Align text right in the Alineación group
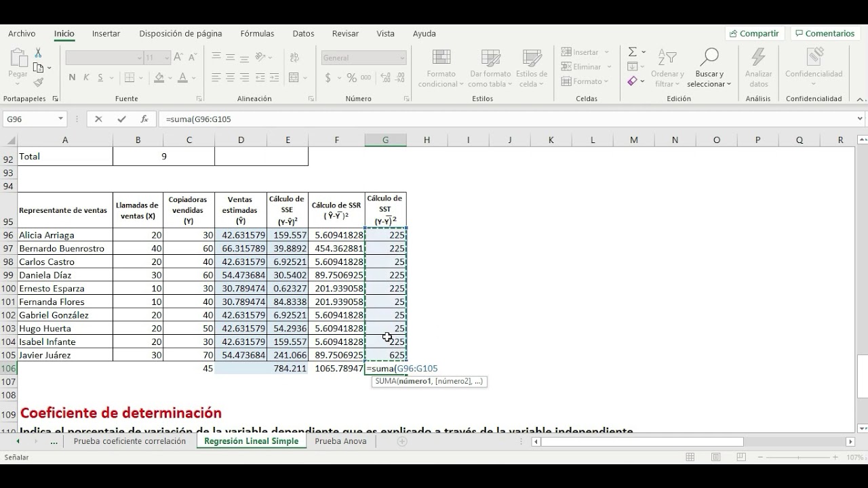This screenshot has height=488, width=868. [244, 78]
